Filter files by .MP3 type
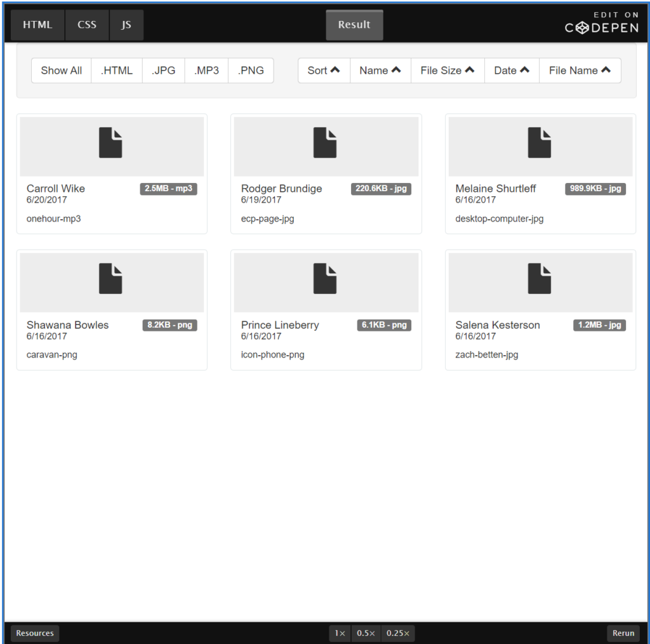Image resolution: width=650 pixels, height=644 pixels. pos(206,70)
